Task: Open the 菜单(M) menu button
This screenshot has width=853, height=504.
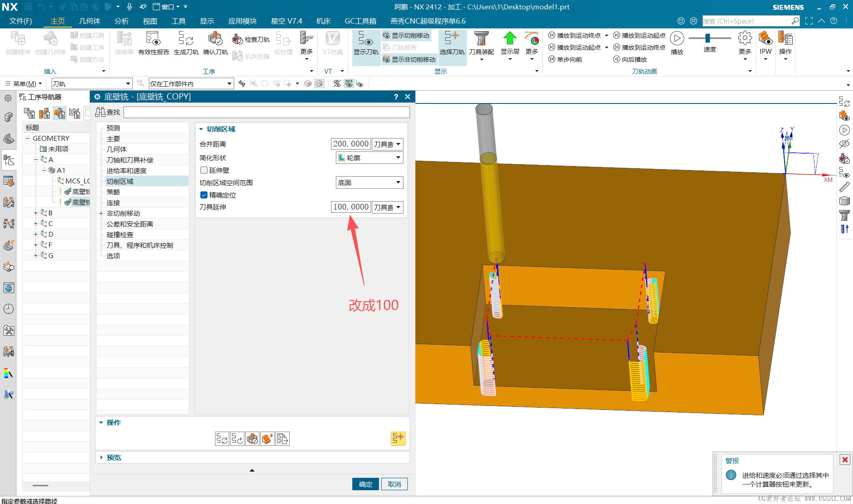Action: point(24,83)
